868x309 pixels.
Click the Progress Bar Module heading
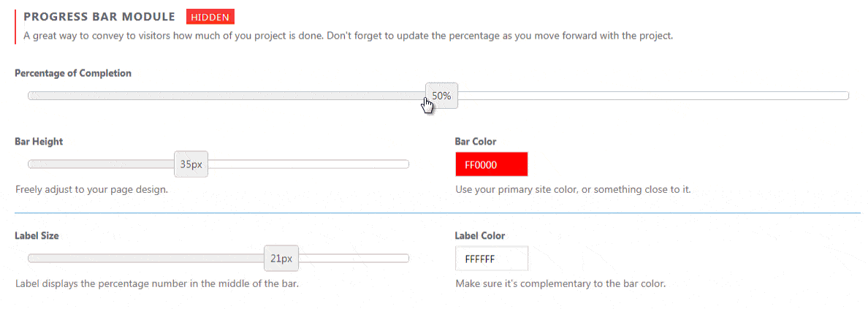tap(99, 18)
